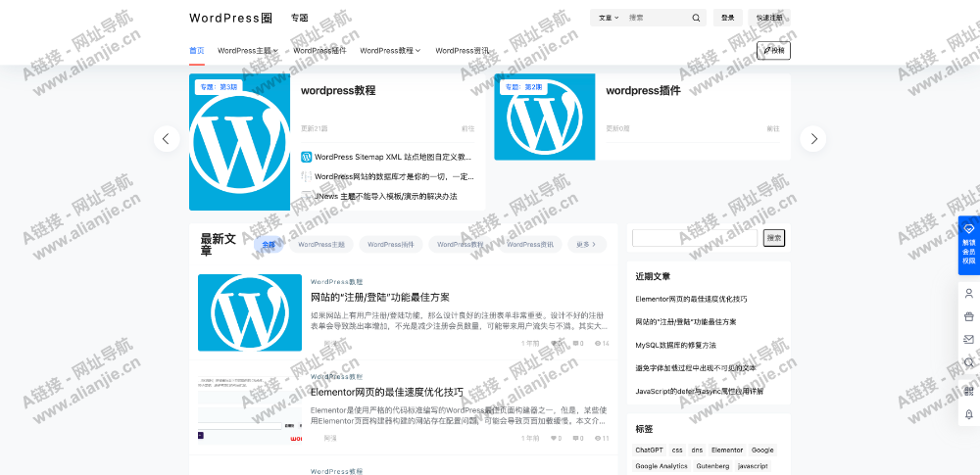Open the 专题 menu item in header
Viewport: 980px width, 475px height.
(x=299, y=19)
